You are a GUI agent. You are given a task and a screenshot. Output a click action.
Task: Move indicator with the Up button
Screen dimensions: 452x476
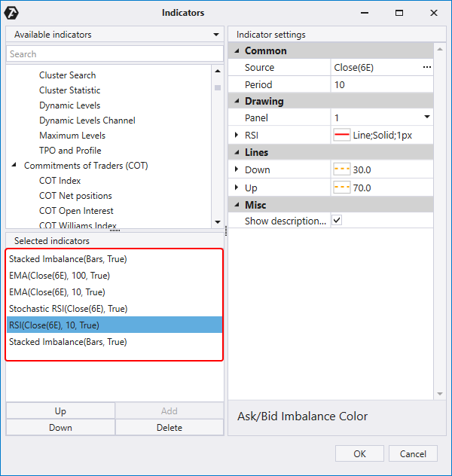60,411
